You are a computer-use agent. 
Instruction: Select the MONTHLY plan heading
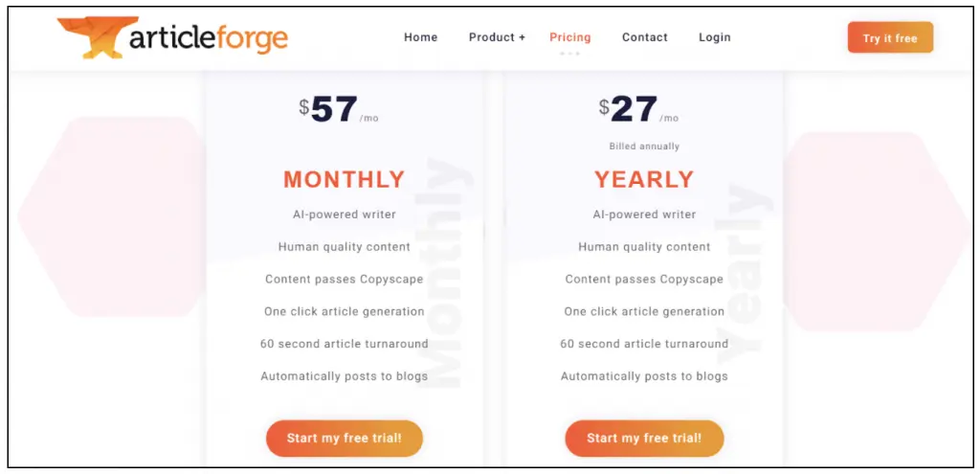[344, 179]
